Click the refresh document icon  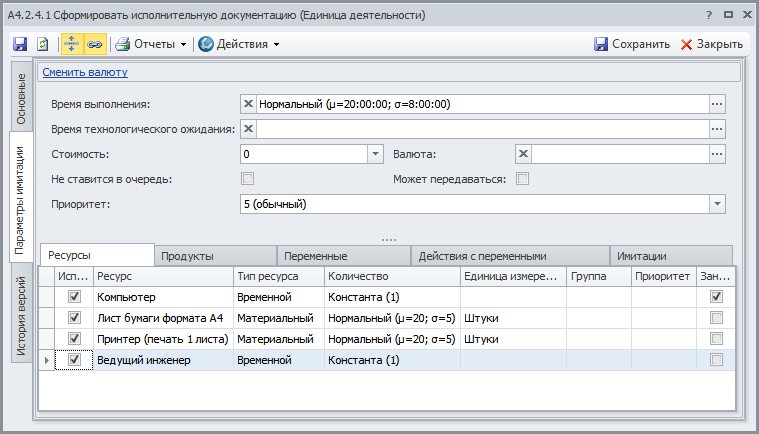click(x=43, y=44)
